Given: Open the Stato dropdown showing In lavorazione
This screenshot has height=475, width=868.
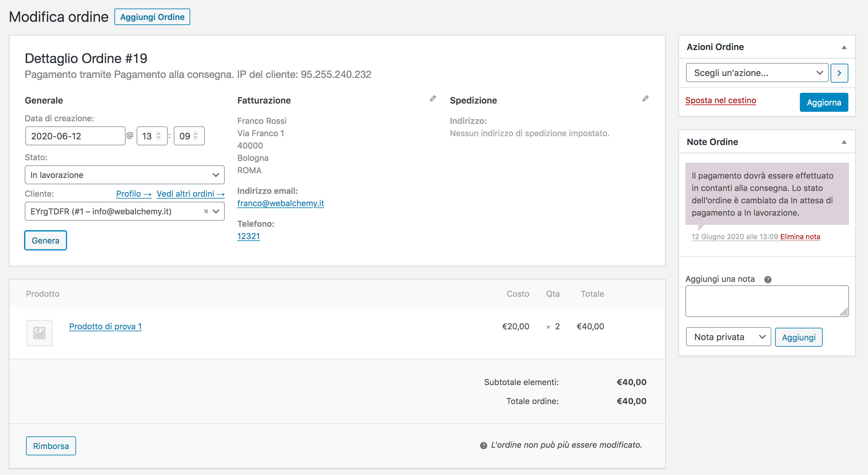Looking at the screenshot, I should pyautogui.click(x=124, y=175).
